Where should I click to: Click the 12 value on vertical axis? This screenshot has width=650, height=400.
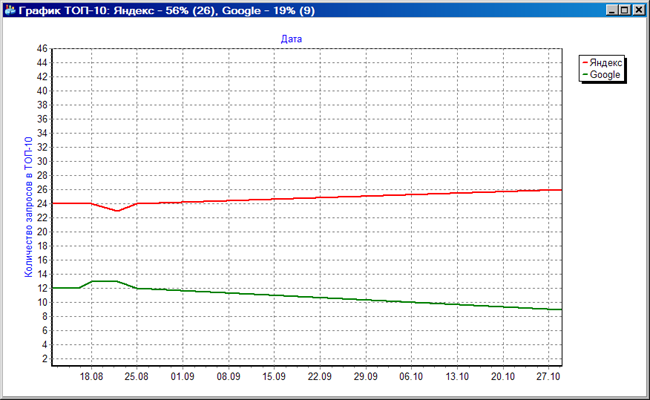click(42, 288)
